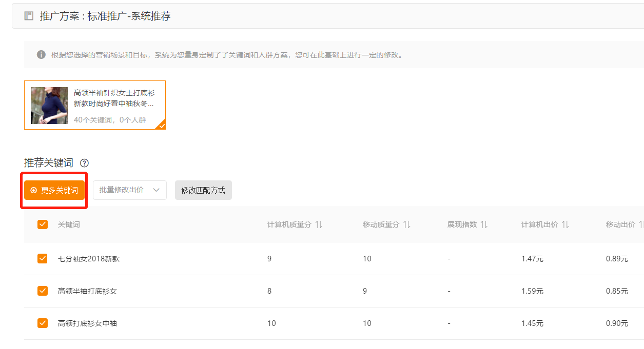The height and width of the screenshot is (349, 644).
Task: Uncheck keyword 高领打底衫女中袖
Action: click(43, 323)
